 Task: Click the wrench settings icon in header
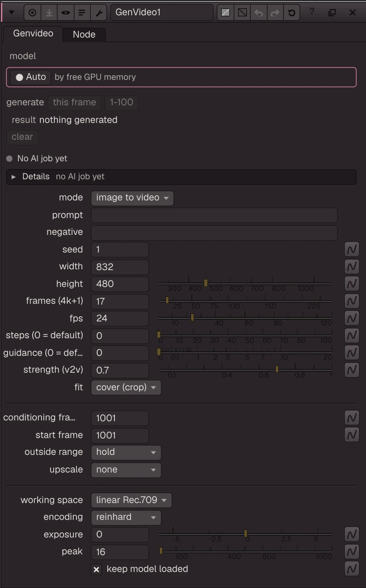tap(99, 13)
